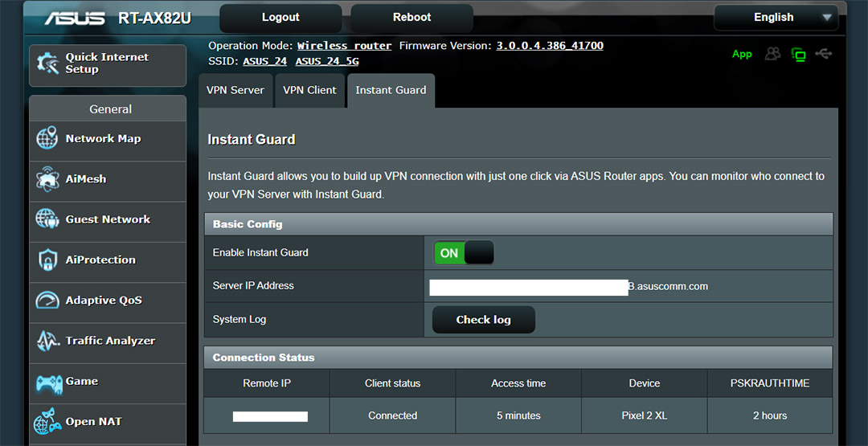Click the RT-AX82U model name

click(154, 18)
